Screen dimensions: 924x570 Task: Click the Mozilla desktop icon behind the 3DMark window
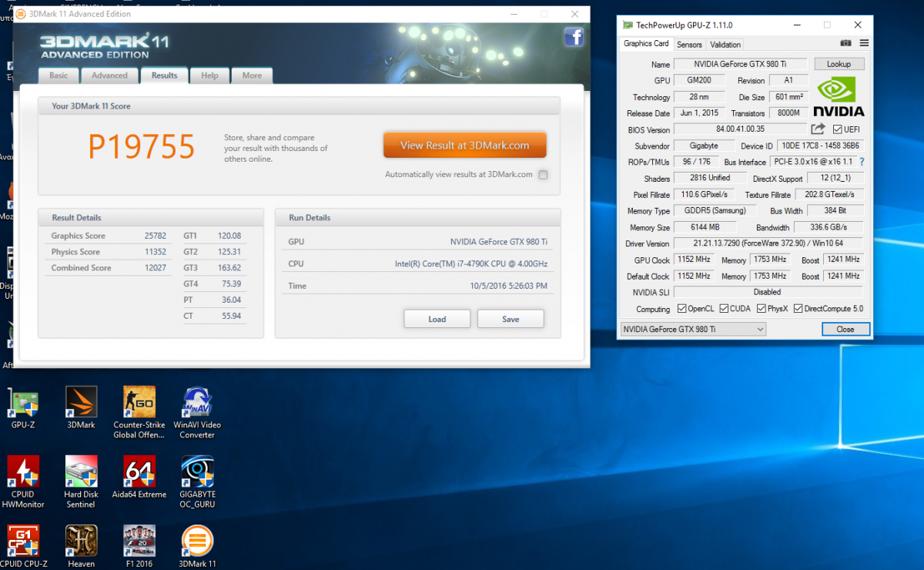coord(6,196)
